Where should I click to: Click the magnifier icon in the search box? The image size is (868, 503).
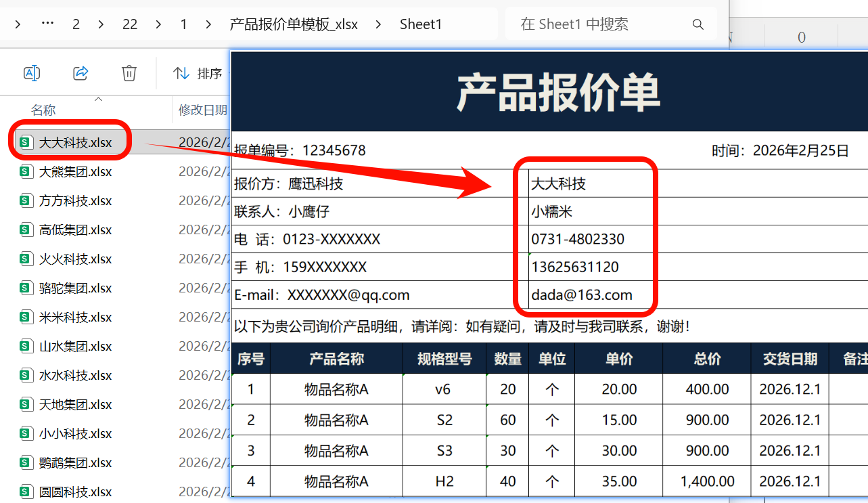(698, 24)
